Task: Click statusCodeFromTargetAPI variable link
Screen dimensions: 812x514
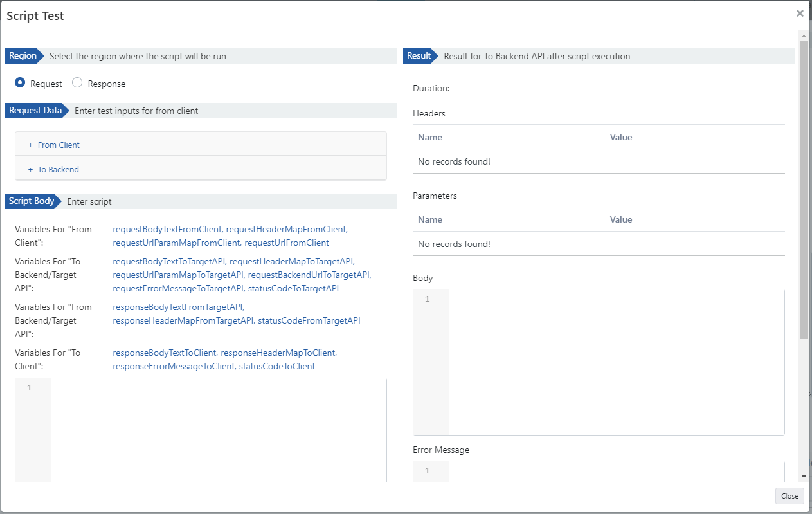Action: click(x=309, y=320)
